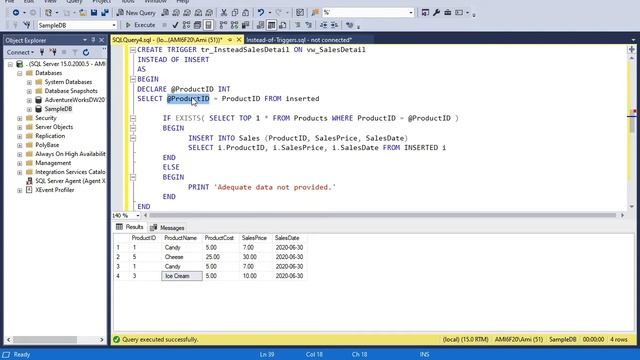The width and height of the screenshot is (640, 360).
Task: Cut selection using the scissors icon
Action: tap(224, 13)
